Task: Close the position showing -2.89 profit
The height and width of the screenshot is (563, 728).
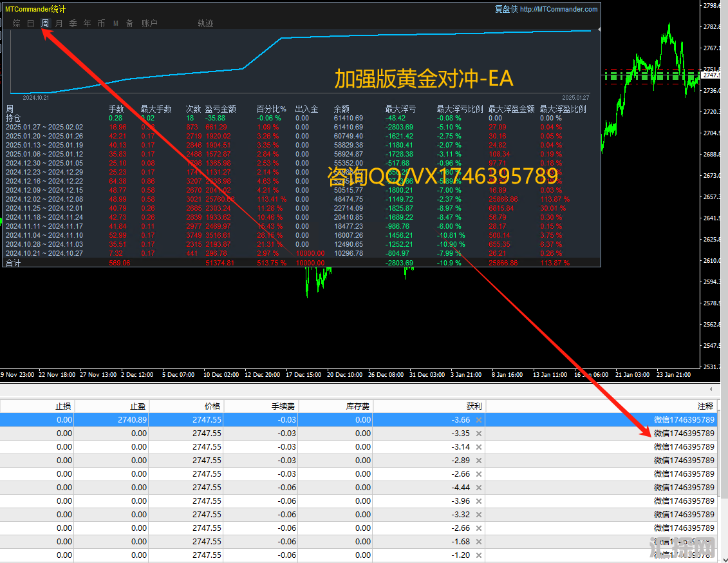Action: click(478, 461)
